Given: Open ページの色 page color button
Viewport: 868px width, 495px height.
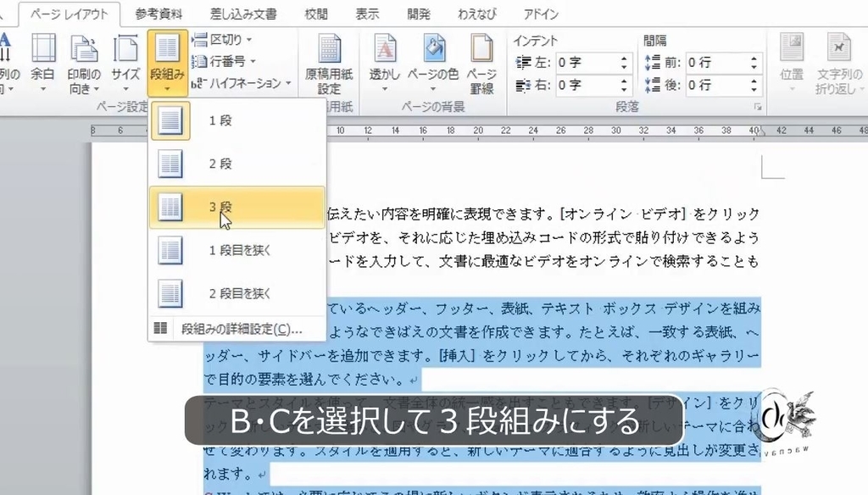Looking at the screenshot, I should 433,63.
